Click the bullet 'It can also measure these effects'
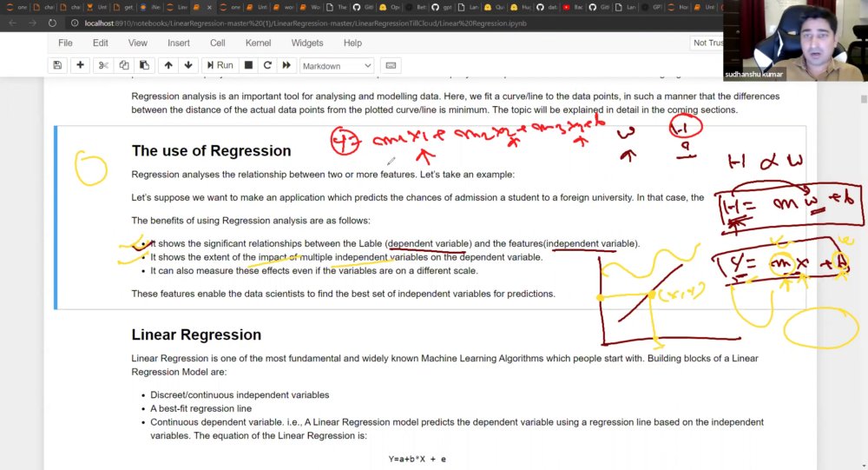This screenshot has width=868, height=470. (314, 271)
